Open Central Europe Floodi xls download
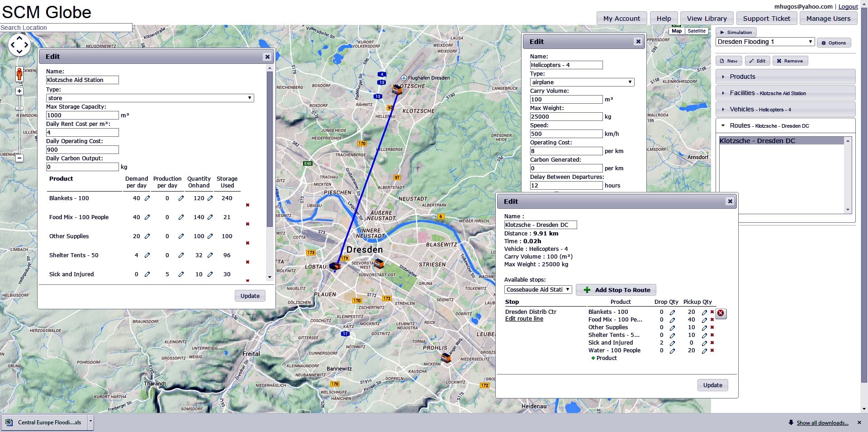The image size is (868, 432). 44,422
